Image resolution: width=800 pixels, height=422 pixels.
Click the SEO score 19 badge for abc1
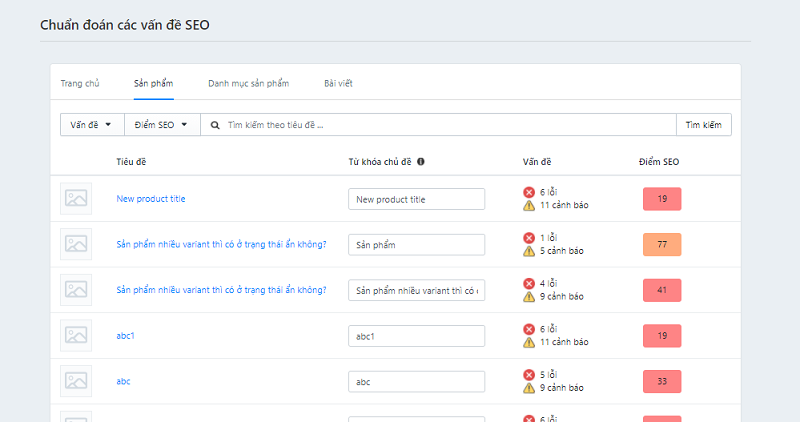(662, 336)
